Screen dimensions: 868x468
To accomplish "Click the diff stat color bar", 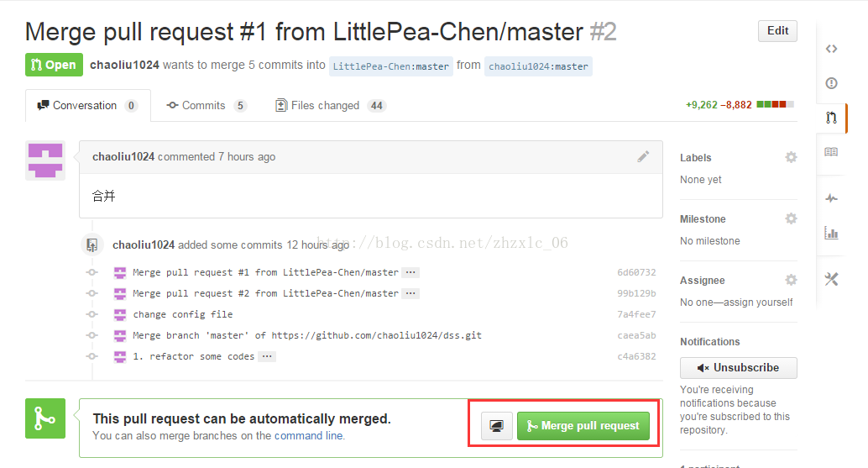I will 775,105.
